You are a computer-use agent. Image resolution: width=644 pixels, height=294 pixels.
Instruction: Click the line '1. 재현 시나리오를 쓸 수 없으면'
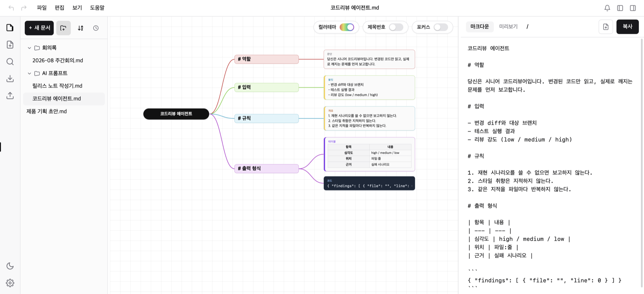click(x=530, y=173)
